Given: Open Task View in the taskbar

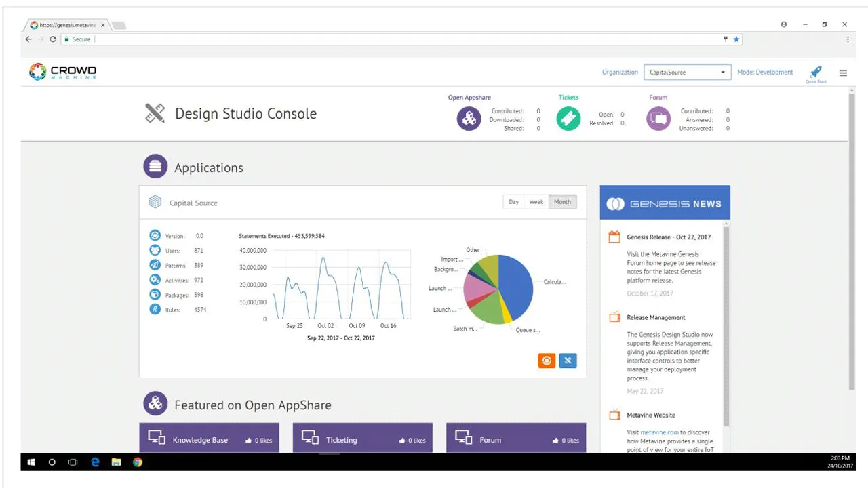Looking at the screenshot, I should (x=73, y=462).
